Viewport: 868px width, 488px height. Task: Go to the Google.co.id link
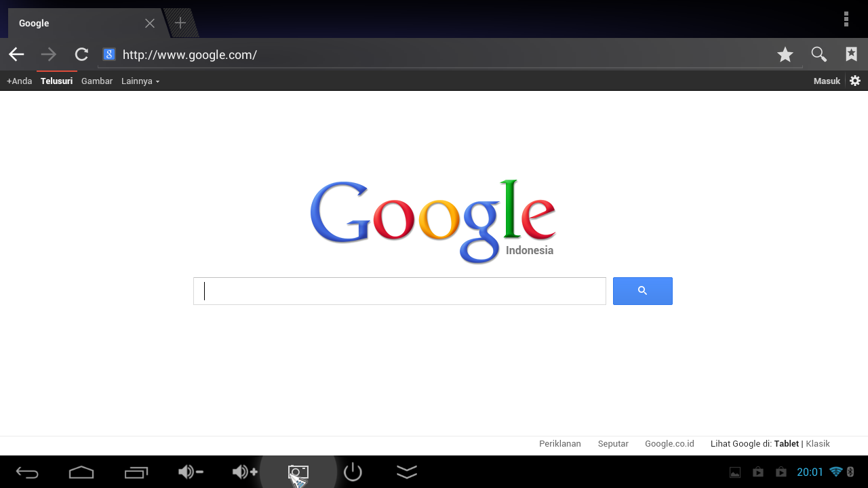pos(669,443)
